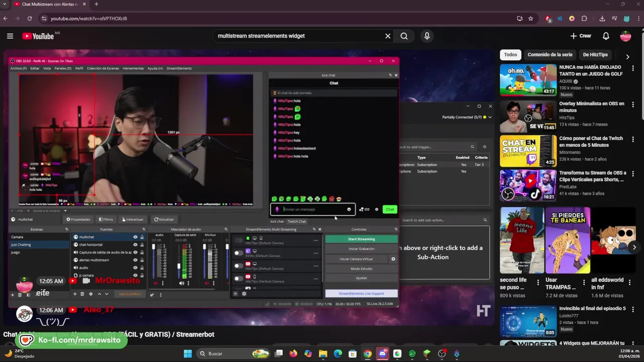
Task: Click the green Chat send button
Action: tap(390, 209)
